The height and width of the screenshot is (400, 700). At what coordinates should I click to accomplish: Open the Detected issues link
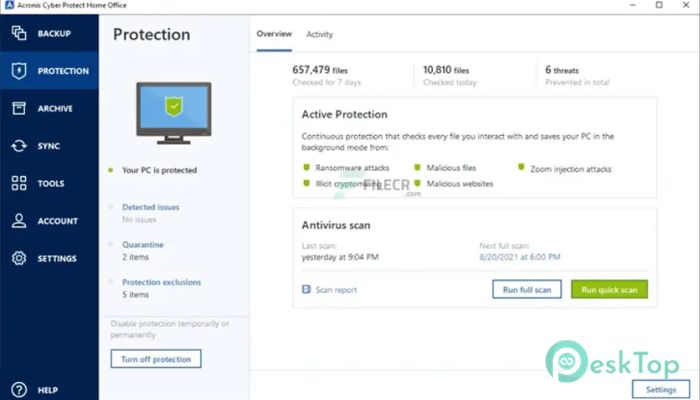pyautogui.click(x=151, y=207)
